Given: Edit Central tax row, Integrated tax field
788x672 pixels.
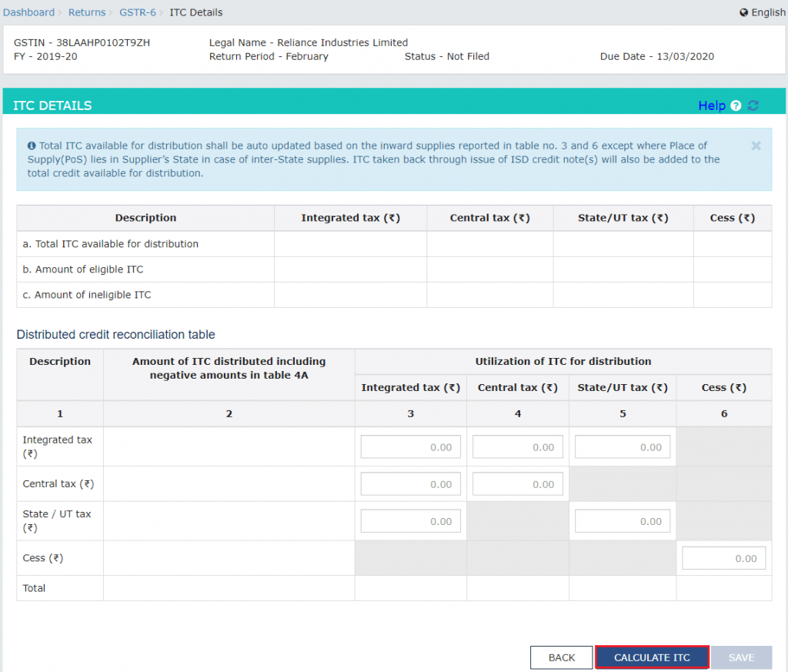Looking at the screenshot, I should coord(411,484).
